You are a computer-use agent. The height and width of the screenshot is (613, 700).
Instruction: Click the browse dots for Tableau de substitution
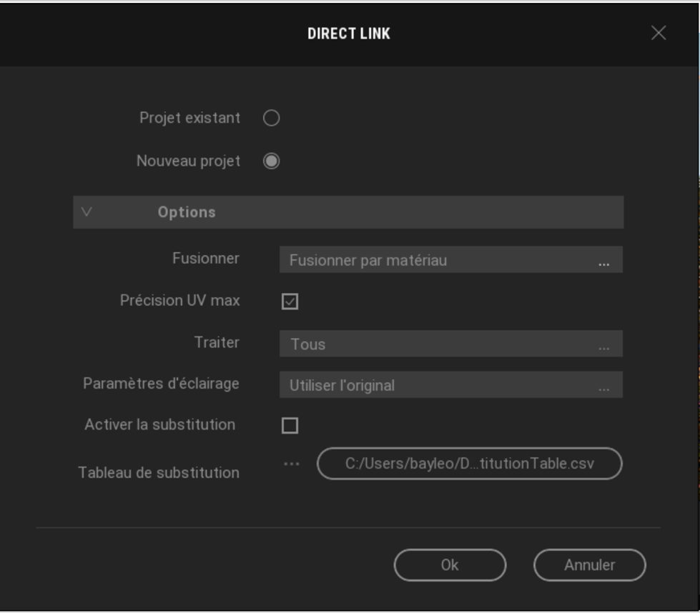pos(292,464)
